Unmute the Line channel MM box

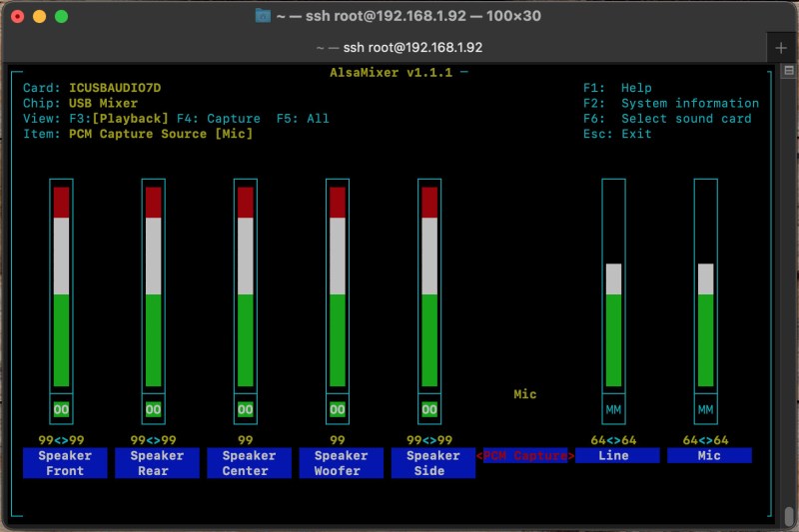click(x=613, y=409)
